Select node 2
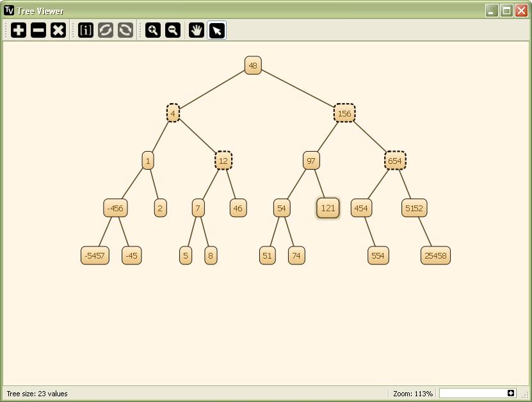The height and width of the screenshot is (402, 532). (161, 208)
